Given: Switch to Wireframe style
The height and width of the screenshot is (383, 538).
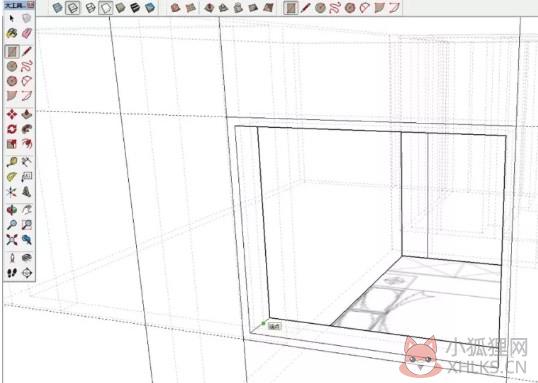Looking at the screenshot, I should pos(90,8).
